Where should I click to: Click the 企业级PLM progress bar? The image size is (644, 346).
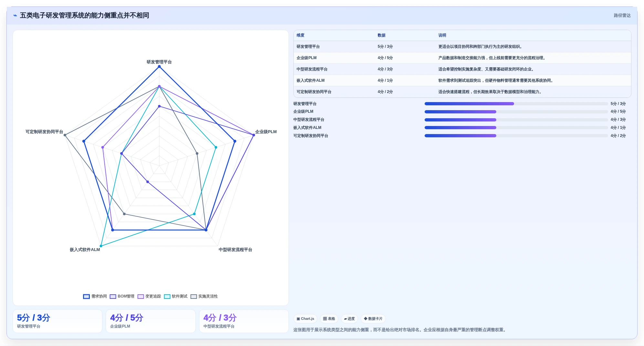tap(516, 112)
